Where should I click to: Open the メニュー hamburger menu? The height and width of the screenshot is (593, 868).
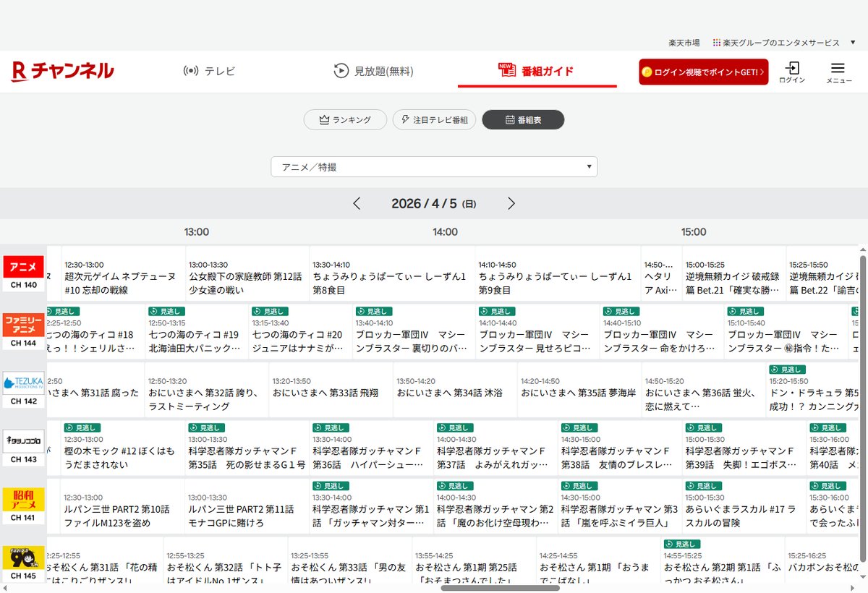click(838, 72)
